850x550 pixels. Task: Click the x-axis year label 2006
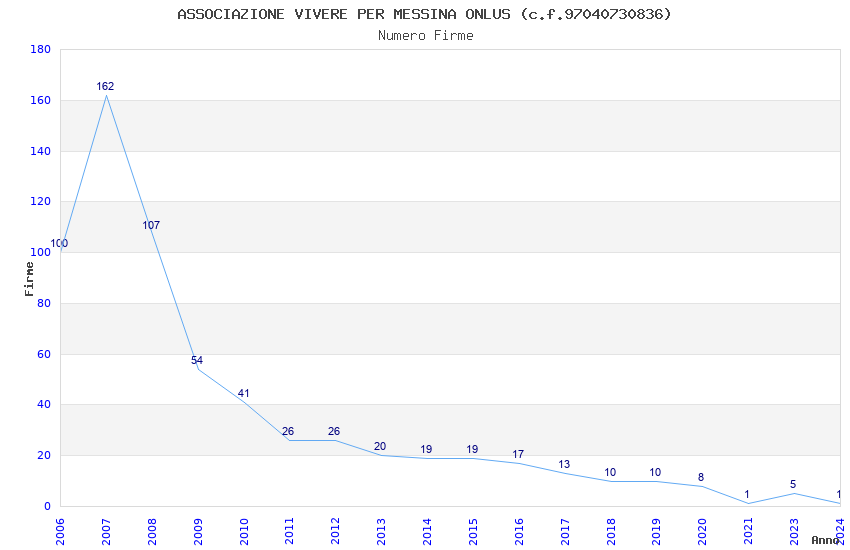tap(60, 532)
